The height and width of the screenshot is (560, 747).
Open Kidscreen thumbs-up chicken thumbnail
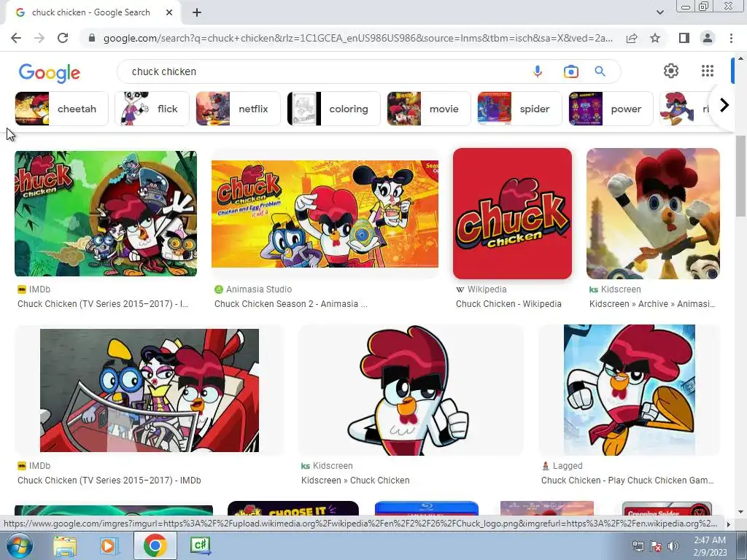coord(411,390)
